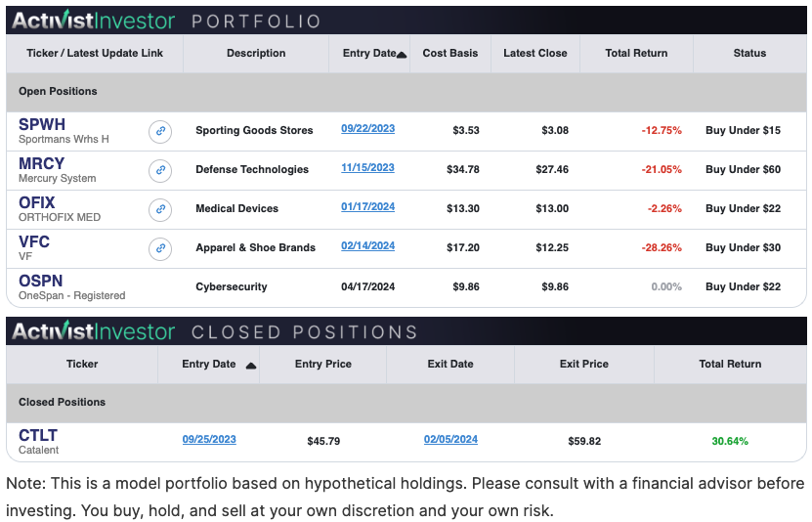Click the $27.46 latest close value
This screenshot has height=522, width=812.
[552, 169]
